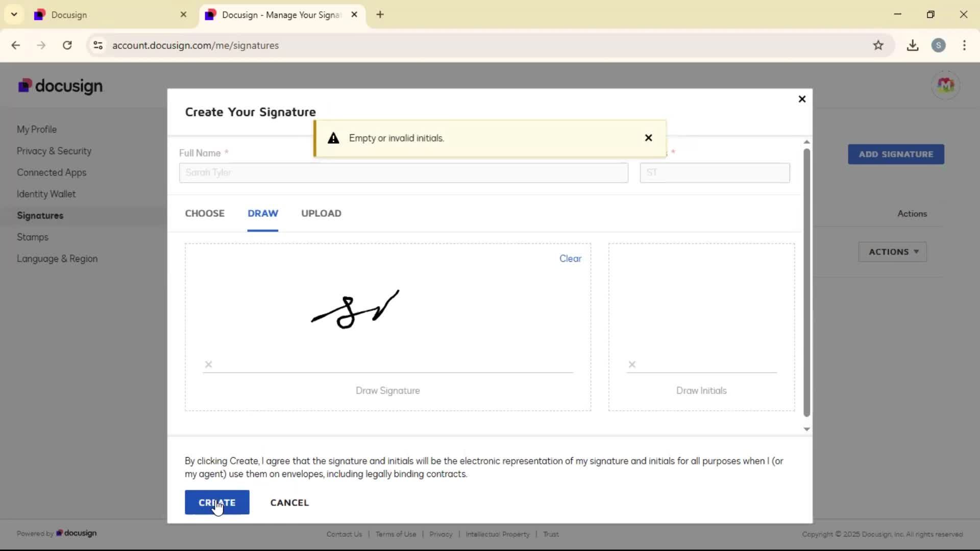Open Intellectual Property footer link
980x551 pixels.
tap(498, 534)
